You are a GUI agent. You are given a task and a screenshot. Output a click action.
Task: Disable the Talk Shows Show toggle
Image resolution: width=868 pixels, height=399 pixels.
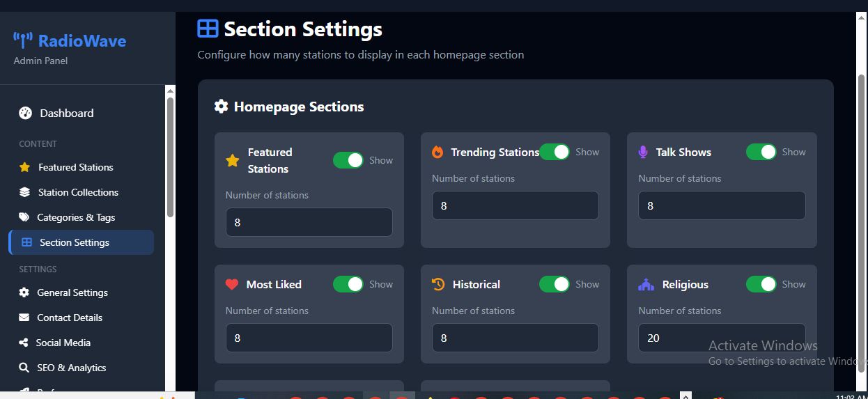761,152
